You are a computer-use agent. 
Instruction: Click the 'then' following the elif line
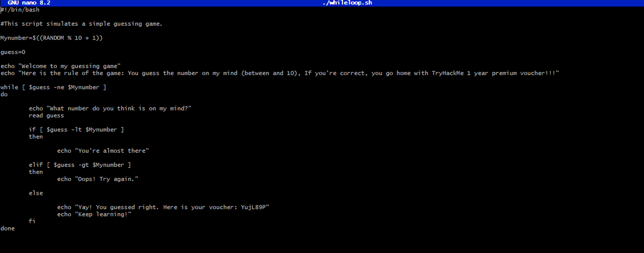[36, 172]
